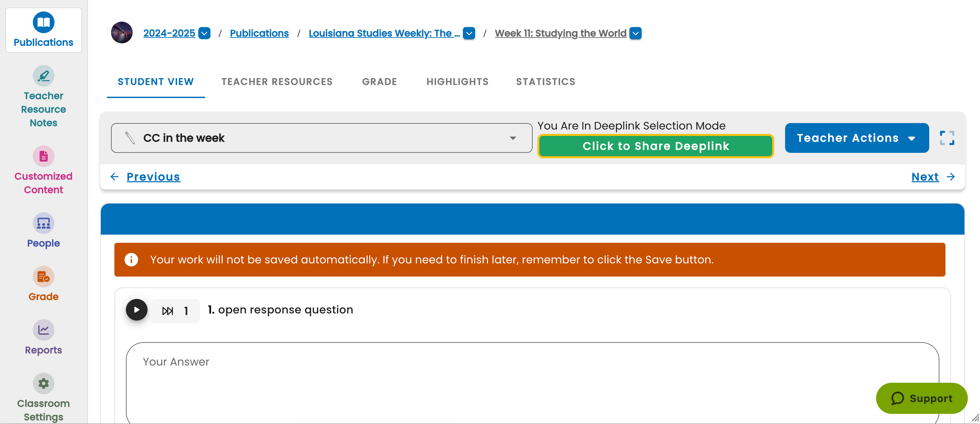Screen dimensions: 980x424
Task: Click in the Your Answer text box
Action: 532,383
